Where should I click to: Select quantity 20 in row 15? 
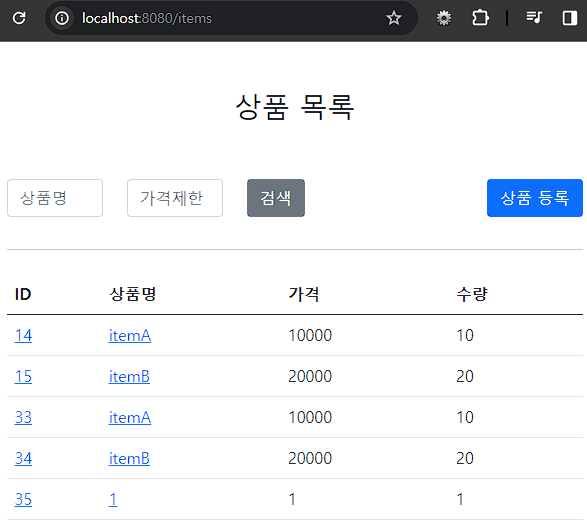click(465, 376)
